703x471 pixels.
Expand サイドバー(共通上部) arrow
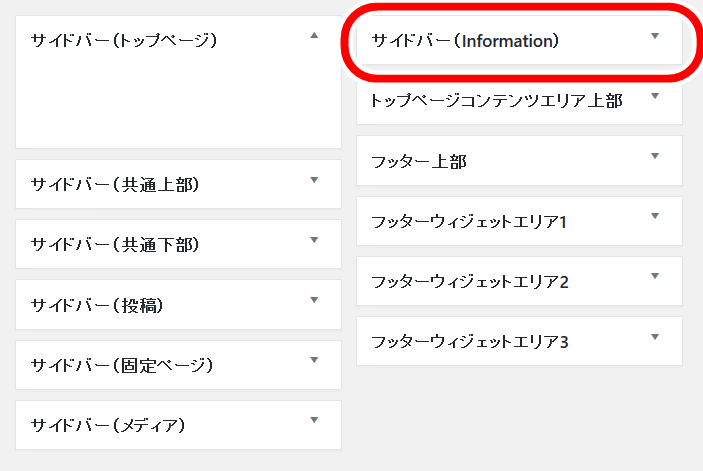pyautogui.click(x=314, y=180)
